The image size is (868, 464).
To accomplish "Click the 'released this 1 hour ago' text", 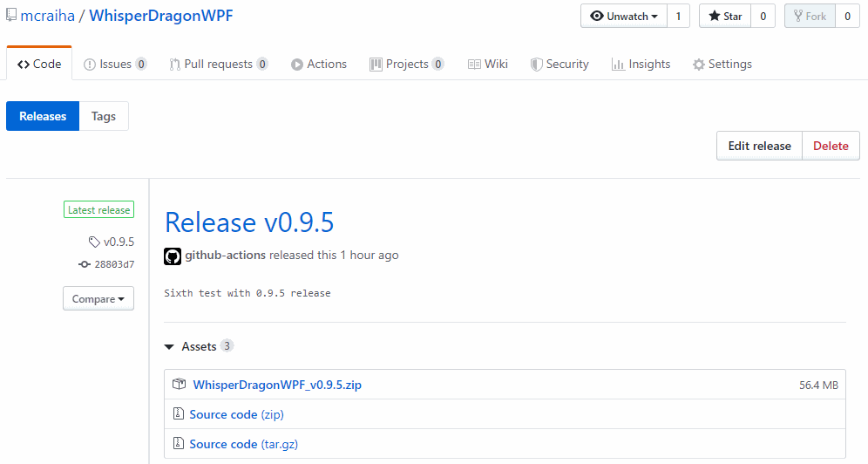I will 334,256.
